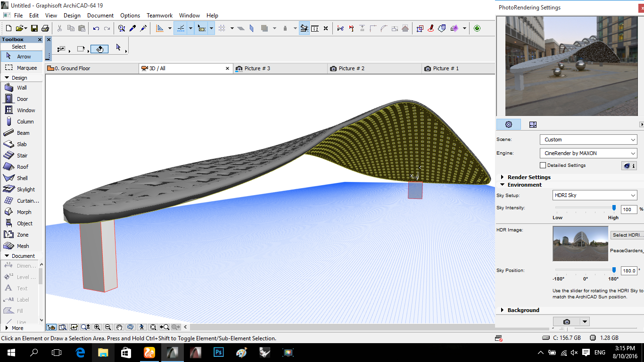The image size is (644, 362).
Task: Start render with camera button
Action: point(566,322)
